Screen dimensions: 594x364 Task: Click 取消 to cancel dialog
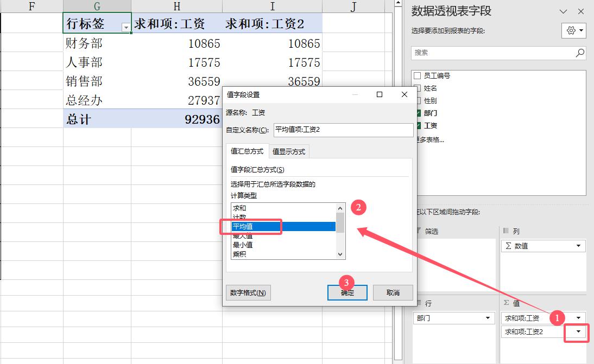click(393, 292)
